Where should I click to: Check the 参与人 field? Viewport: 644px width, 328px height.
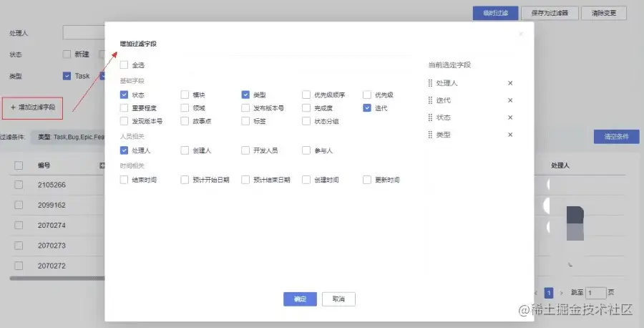[x=306, y=150]
